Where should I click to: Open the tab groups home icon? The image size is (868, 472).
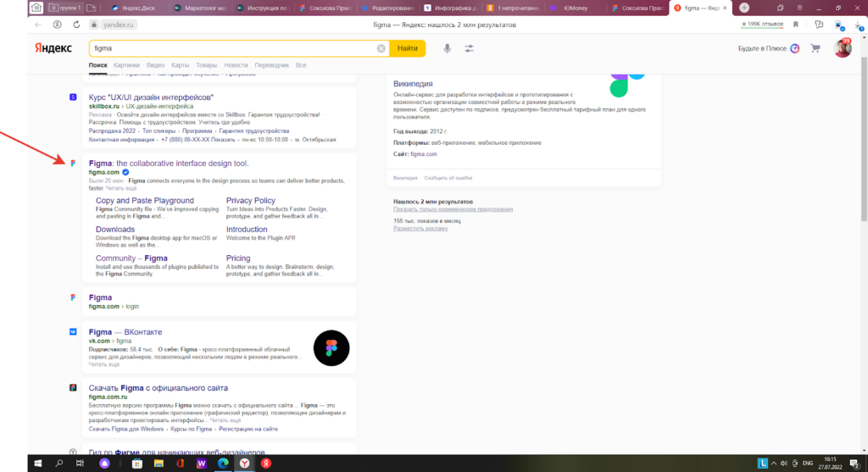[x=36, y=8]
